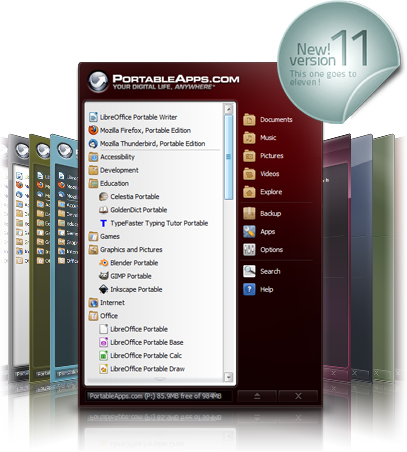This screenshot has width=407, height=452.
Task: Select the Pictures menu label
Action: (x=272, y=156)
